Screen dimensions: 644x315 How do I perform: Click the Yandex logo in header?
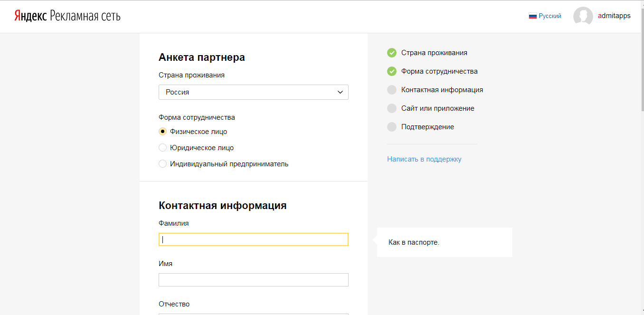30,16
